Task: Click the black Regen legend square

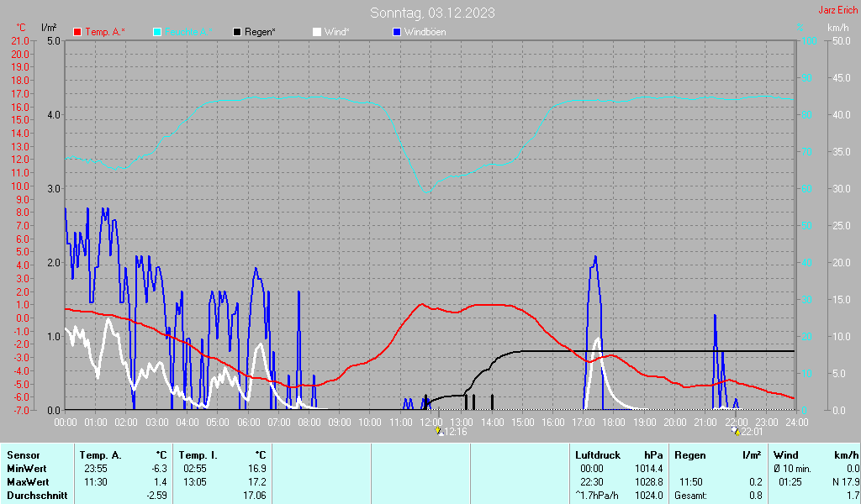Action: [x=237, y=33]
